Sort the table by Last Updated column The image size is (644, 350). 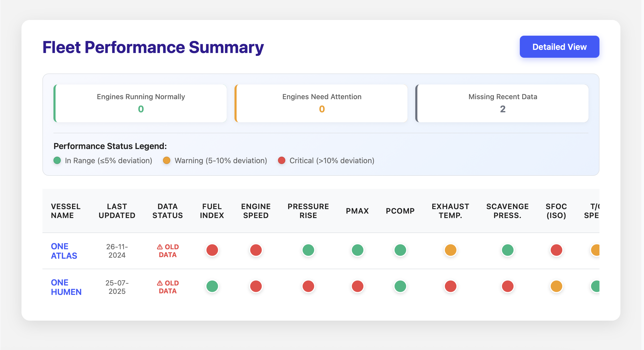point(117,211)
